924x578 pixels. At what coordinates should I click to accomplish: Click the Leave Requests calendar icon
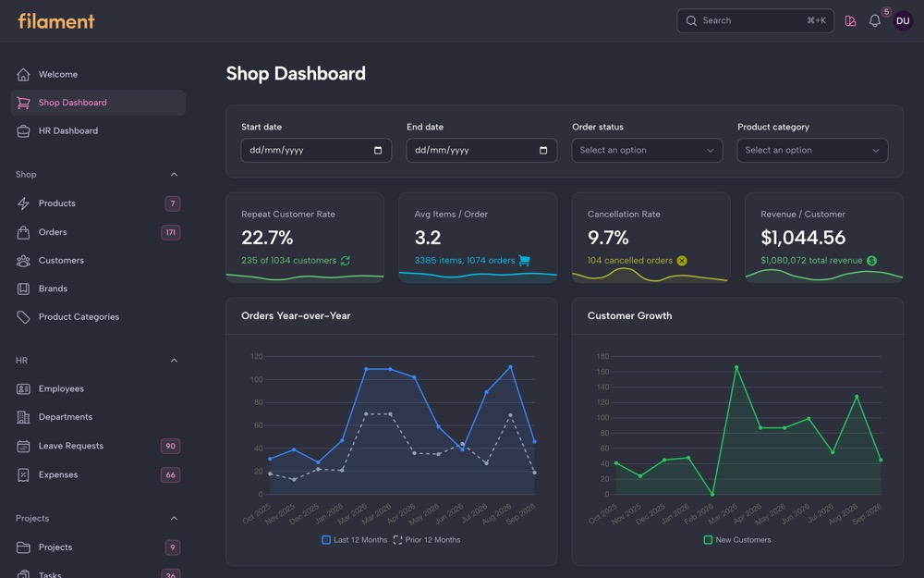click(23, 446)
